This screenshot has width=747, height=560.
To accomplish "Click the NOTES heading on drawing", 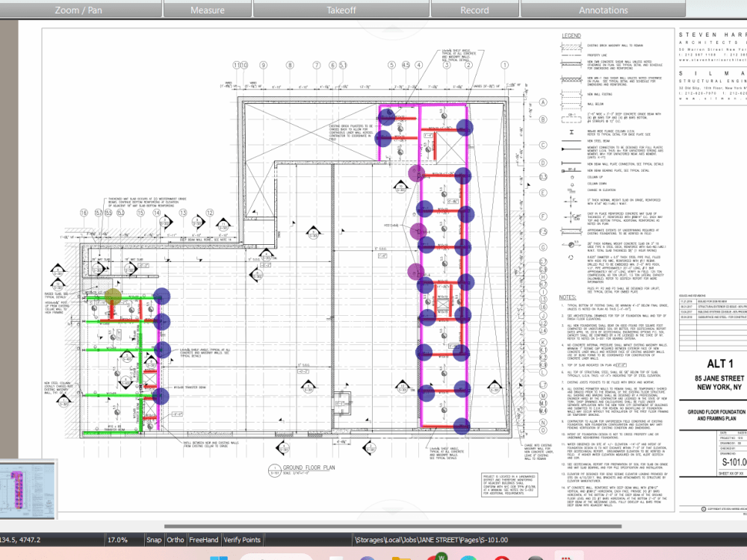I will [x=568, y=297].
